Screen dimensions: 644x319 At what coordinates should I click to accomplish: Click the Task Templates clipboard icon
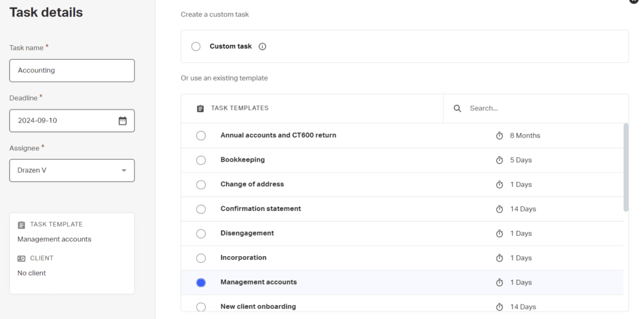tap(200, 108)
